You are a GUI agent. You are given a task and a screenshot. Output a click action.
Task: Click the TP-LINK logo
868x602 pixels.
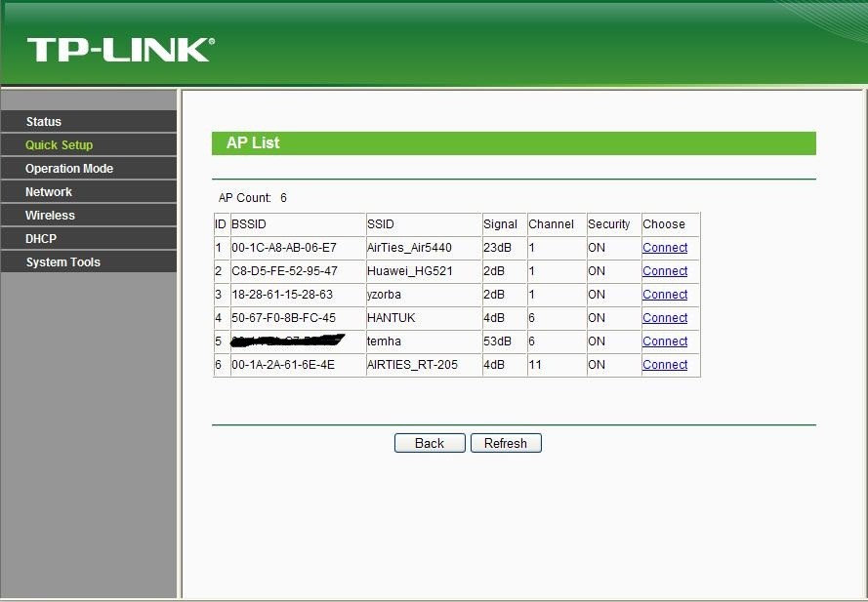click(121, 50)
